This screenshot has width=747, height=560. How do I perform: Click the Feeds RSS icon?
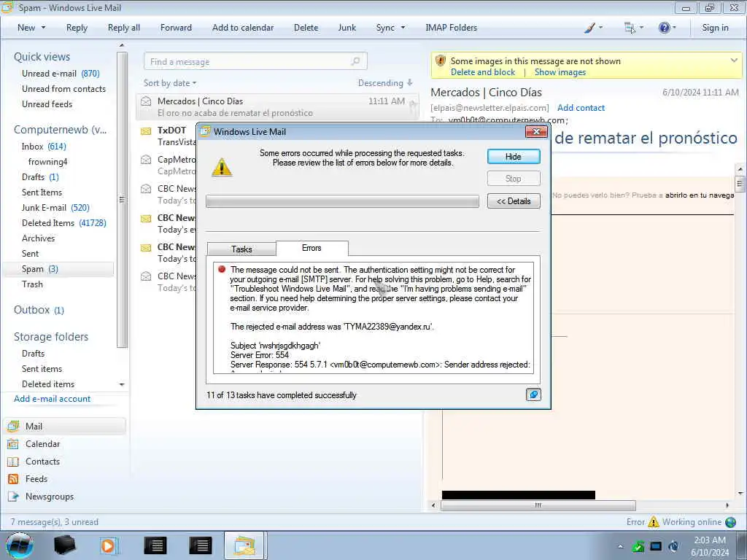coord(13,479)
